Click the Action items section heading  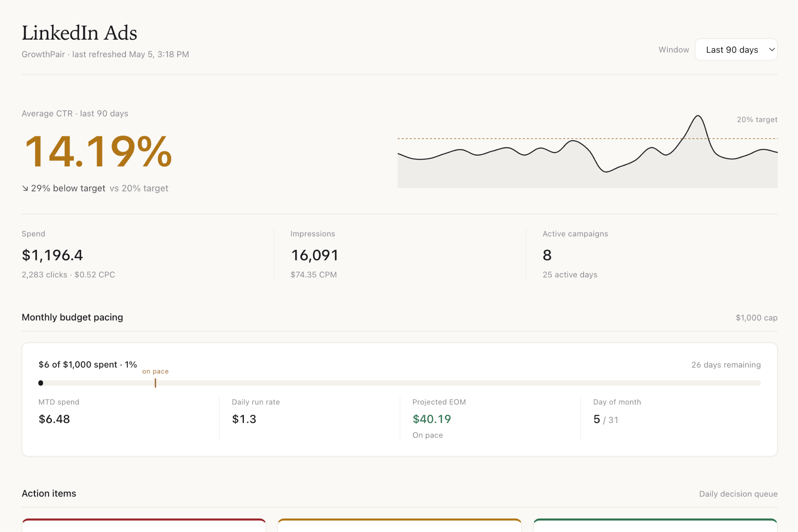tap(49, 493)
